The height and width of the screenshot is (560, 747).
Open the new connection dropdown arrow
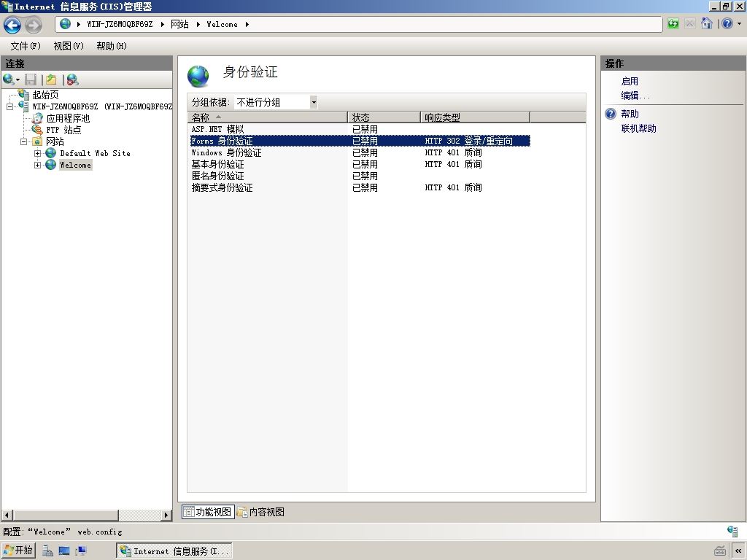coord(18,80)
